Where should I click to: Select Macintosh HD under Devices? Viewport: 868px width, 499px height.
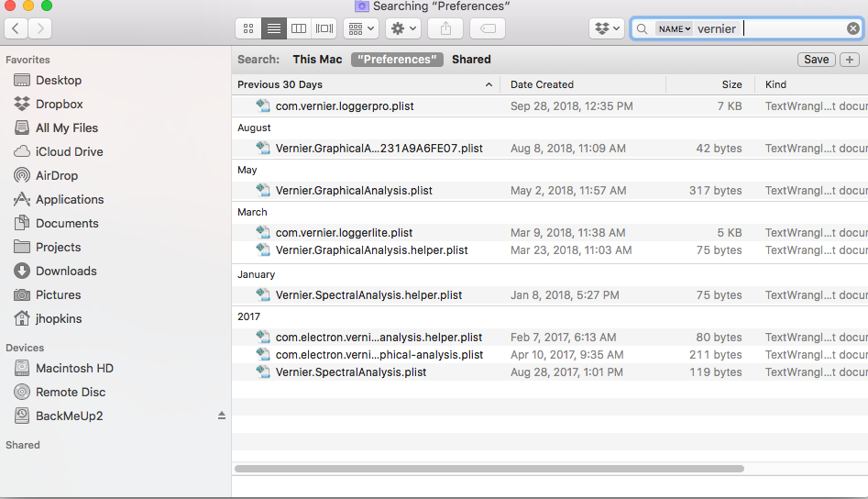click(x=75, y=369)
